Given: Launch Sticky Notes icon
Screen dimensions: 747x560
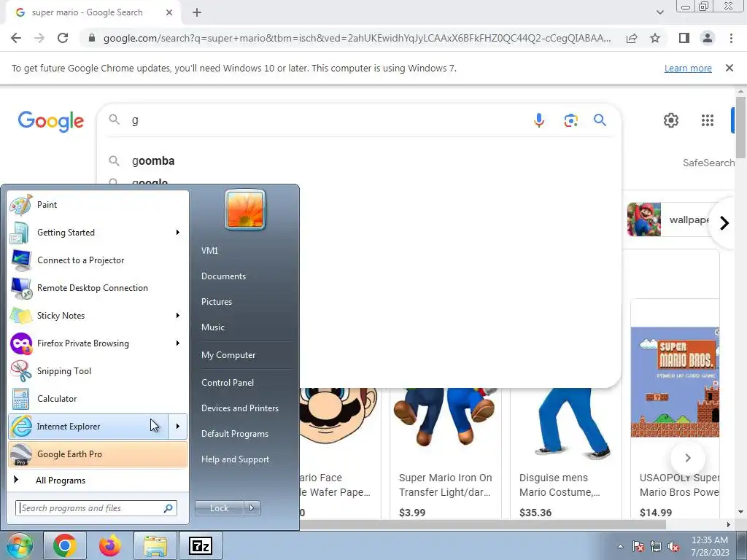Looking at the screenshot, I should pos(20,316).
